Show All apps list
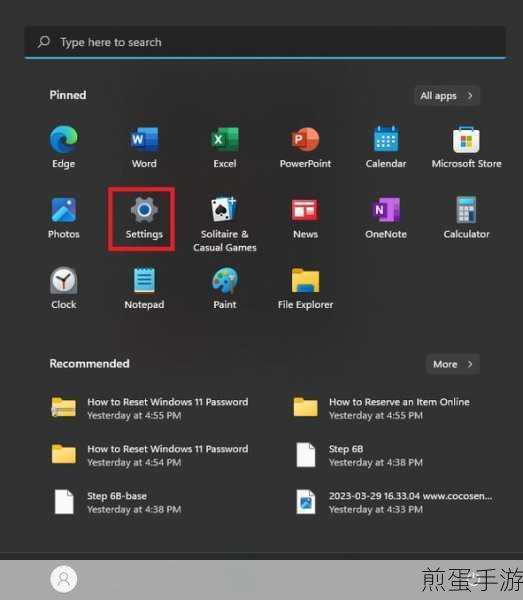 pyautogui.click(x=446, y=95)
